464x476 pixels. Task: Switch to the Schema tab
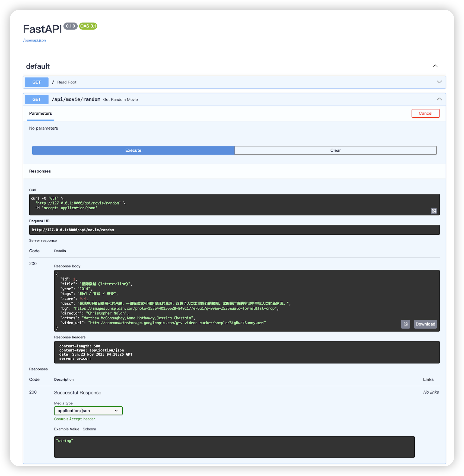tap(89, 429)
